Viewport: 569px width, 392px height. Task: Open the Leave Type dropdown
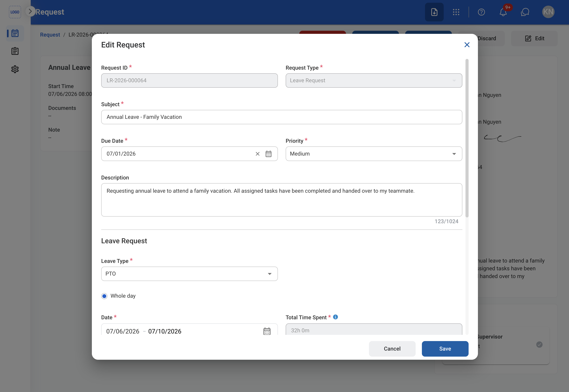(x=189, y=274)
